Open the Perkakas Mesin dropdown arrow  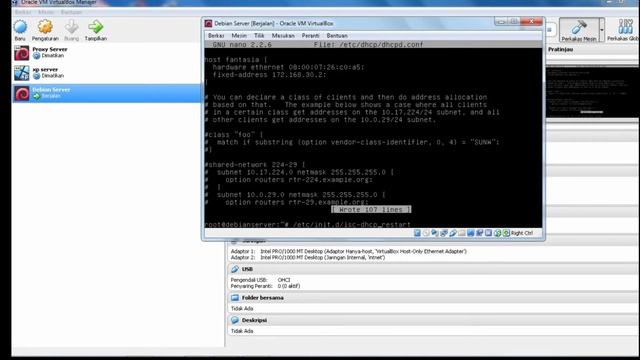pos(602,30)
